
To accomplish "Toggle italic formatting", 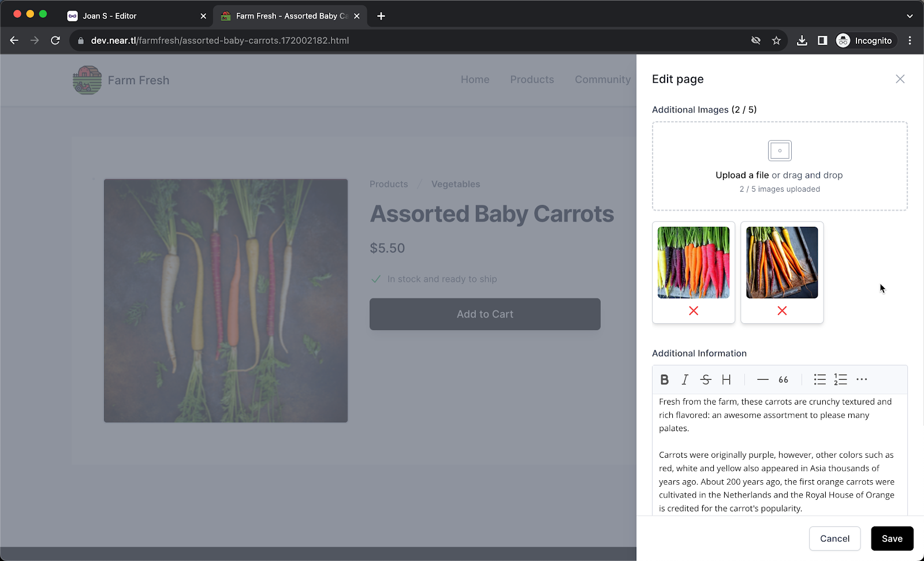I will tap(684, 379).
